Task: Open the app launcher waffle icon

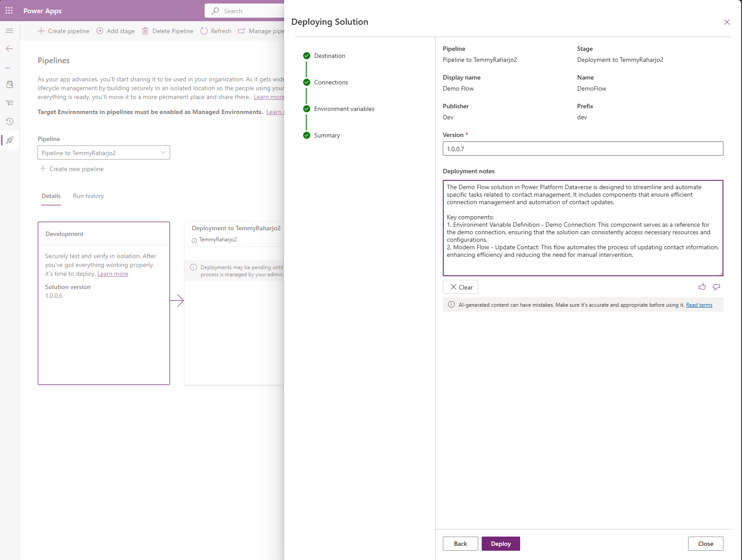Action: point(9,11)
